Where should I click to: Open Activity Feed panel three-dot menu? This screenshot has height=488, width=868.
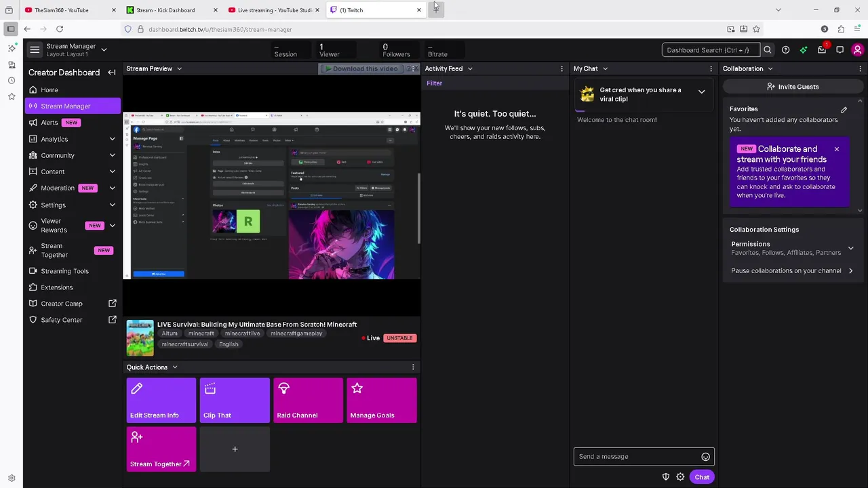click(561, 68)
